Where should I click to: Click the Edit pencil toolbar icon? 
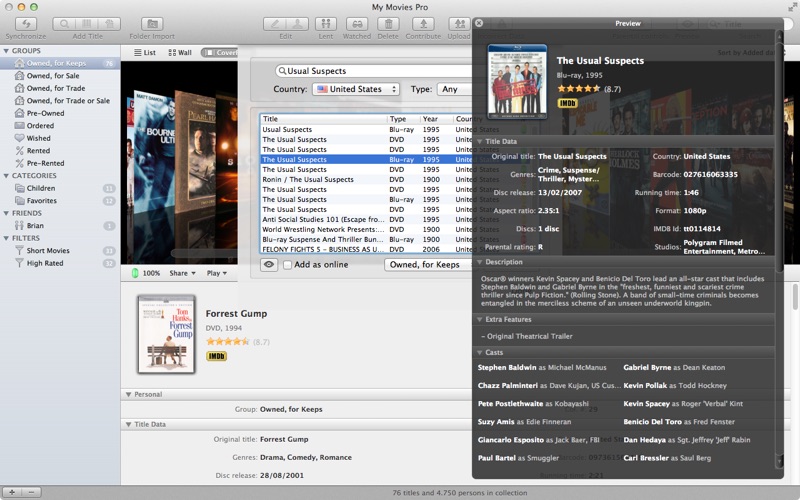(274, 24)
